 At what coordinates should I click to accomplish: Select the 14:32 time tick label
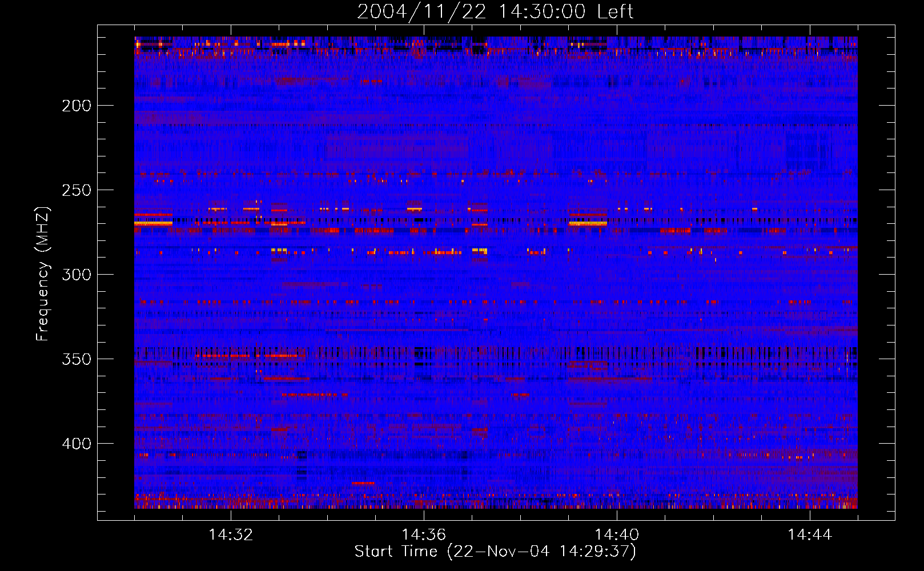click(231, 534)
